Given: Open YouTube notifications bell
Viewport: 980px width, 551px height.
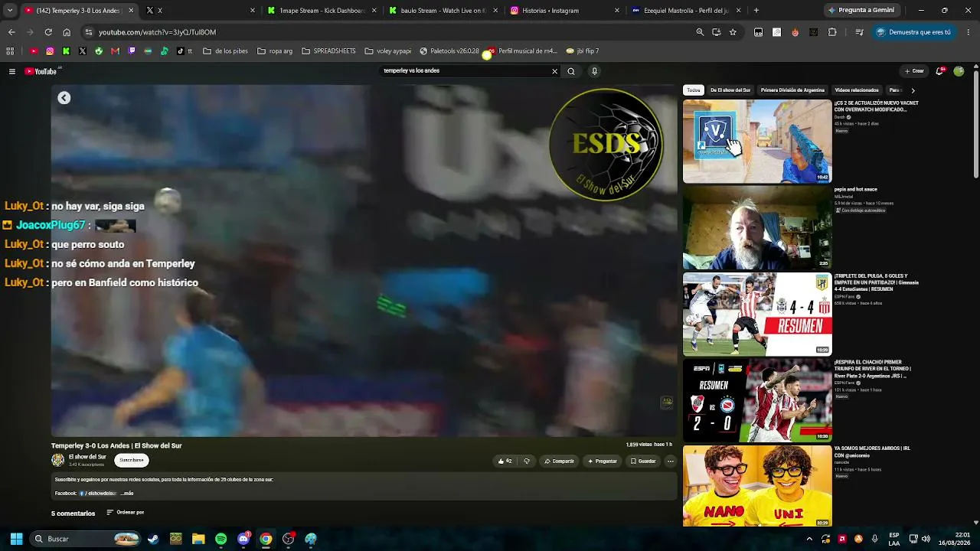Looking at the screenshot, I should point(940,71).
